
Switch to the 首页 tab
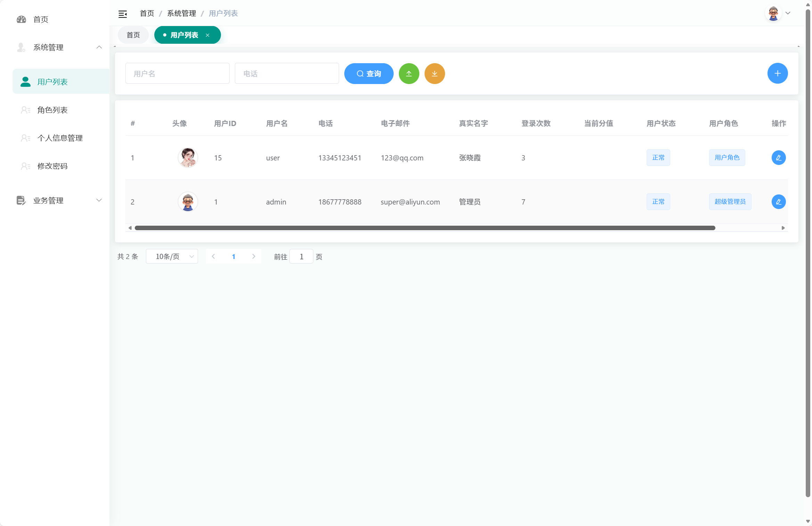pos(133,35)
